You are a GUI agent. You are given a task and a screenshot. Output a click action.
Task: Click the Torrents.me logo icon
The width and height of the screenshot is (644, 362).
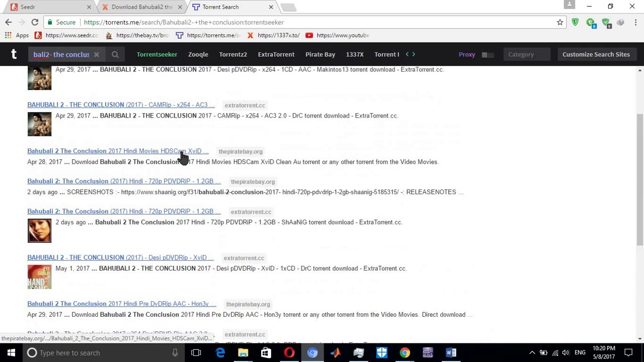tap(14, 54)
